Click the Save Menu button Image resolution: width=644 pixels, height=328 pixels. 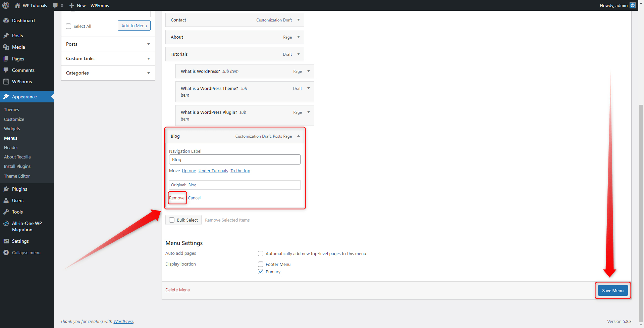coord(613,290)
